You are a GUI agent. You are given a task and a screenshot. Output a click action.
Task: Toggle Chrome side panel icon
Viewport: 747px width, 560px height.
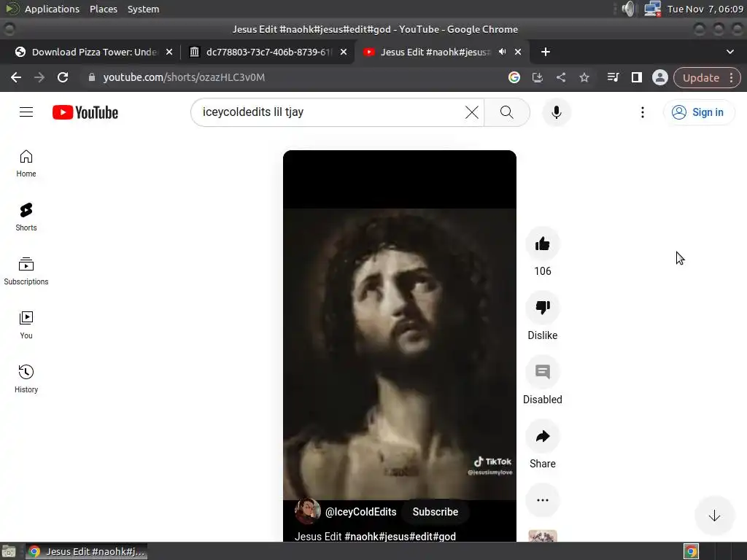[636, 77]
